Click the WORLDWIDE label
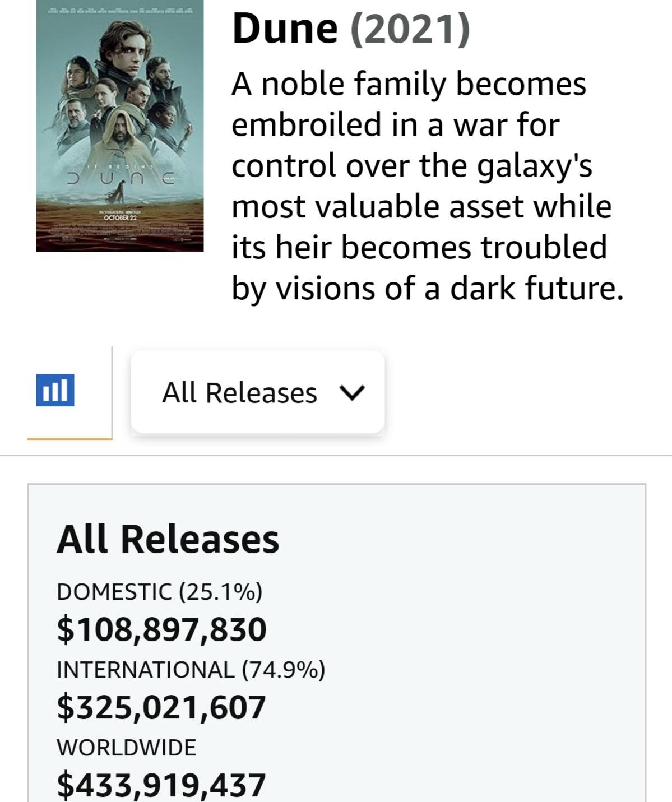Screen dimensions: 672x802 [x=126, y=748]
